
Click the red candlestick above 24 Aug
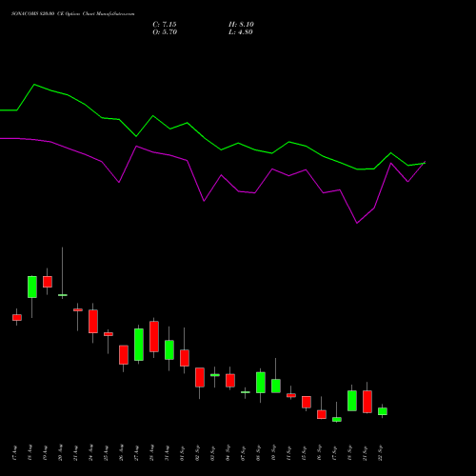(x=93, y=321)
